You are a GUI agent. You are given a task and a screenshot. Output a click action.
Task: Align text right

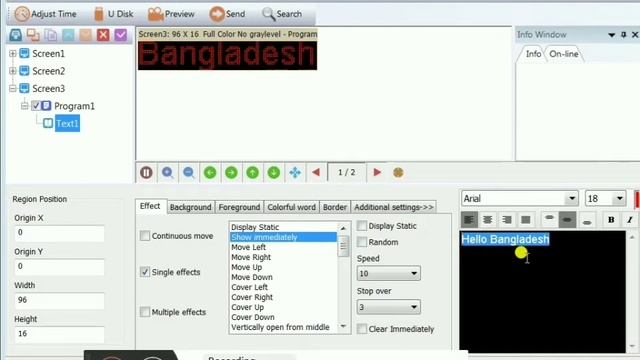(x=507, y=220)
